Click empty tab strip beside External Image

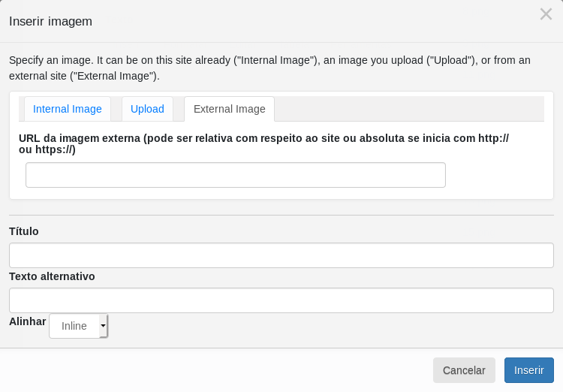(409, 109)
